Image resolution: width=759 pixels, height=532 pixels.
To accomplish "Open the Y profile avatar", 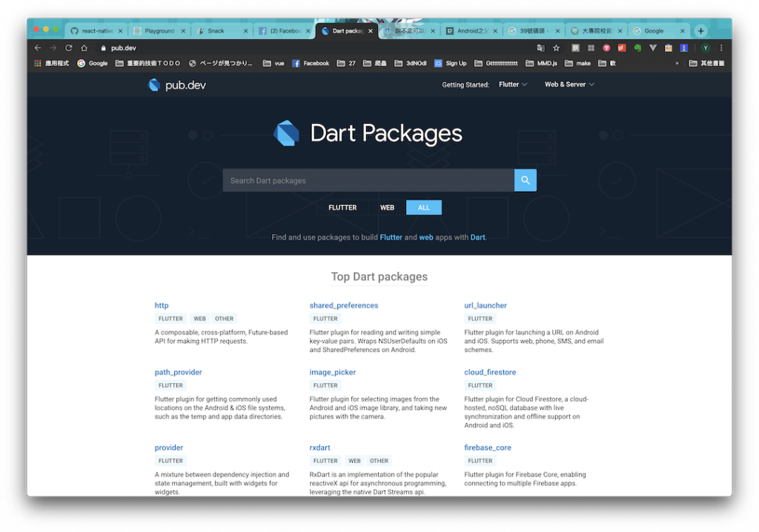I will (x=706, y=48).
